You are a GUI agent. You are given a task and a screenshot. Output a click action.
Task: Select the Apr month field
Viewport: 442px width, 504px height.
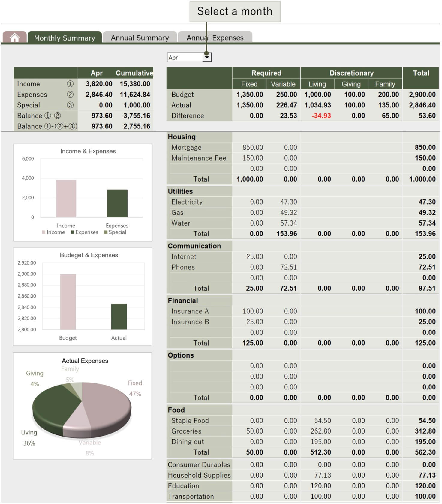coord(185,57)
